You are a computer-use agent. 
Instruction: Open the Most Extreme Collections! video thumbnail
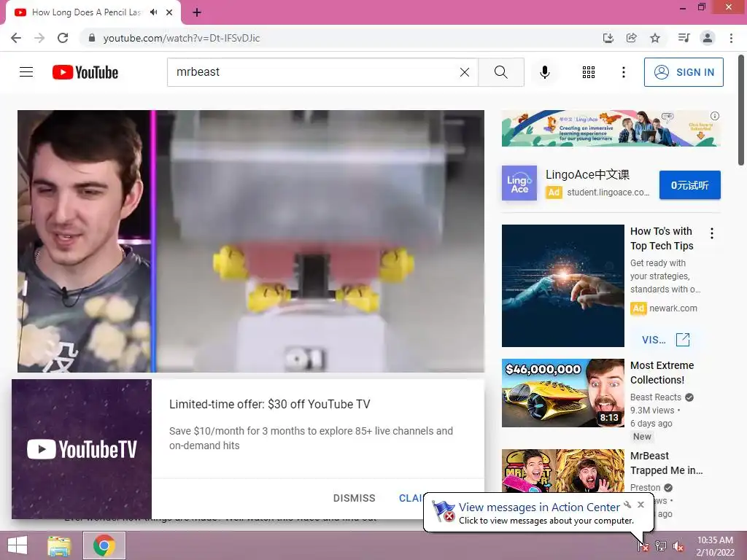[x=563, y=393]
